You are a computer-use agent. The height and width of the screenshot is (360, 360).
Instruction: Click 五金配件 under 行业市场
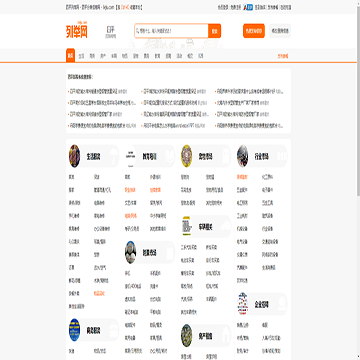tap(242, 190)
